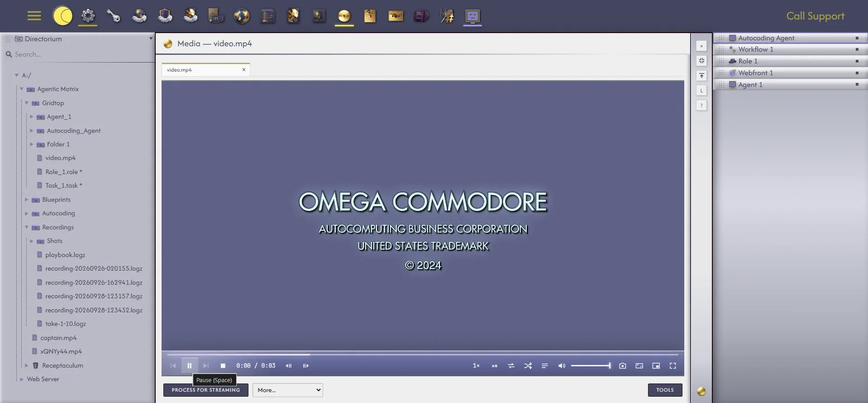Pause the video playback
The image size is (868, 403).
tap(189, 366)
